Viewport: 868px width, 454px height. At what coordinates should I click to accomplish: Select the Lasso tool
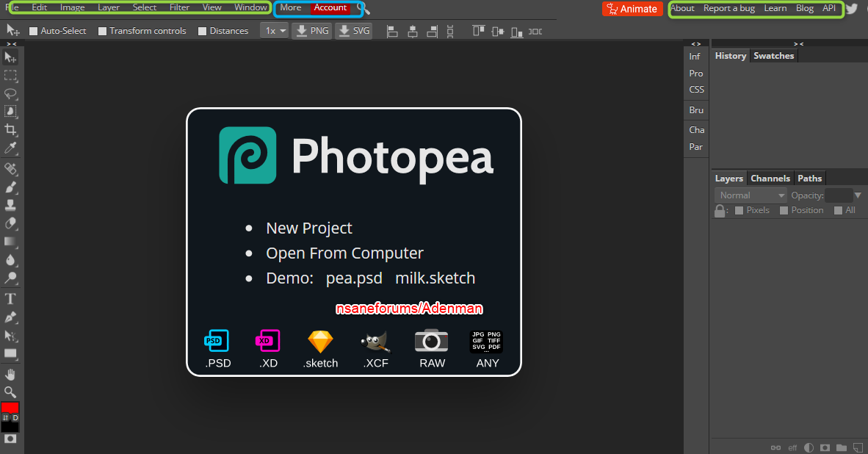[10, 93]
